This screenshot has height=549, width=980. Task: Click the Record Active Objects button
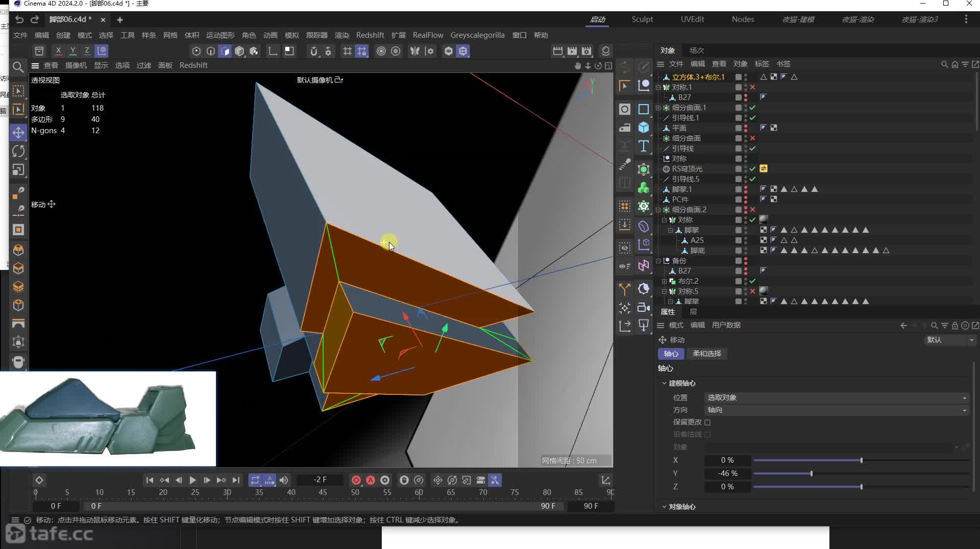click(356, 480)
